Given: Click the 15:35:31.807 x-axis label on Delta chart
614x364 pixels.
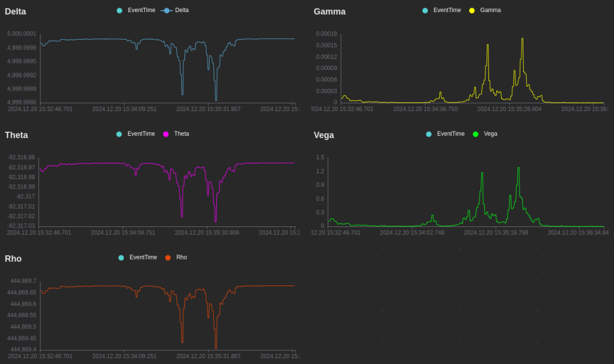Looking at the screenshot, I should coord(208,109).
